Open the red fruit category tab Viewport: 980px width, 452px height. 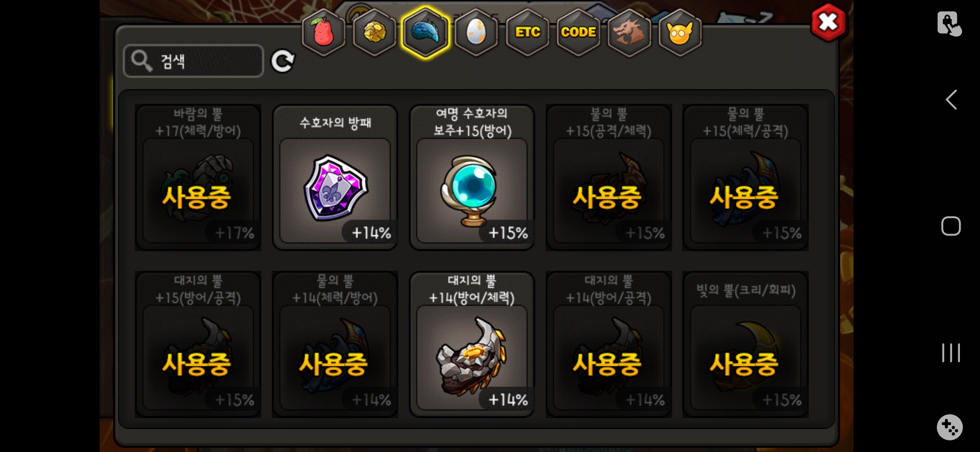pyautogui.click(x=323, y=32)
